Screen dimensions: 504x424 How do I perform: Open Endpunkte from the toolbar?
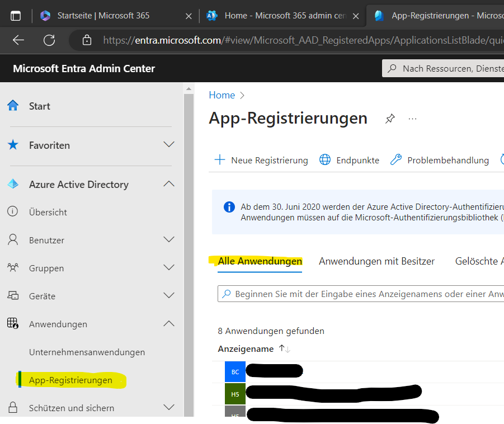click(349, 160)
